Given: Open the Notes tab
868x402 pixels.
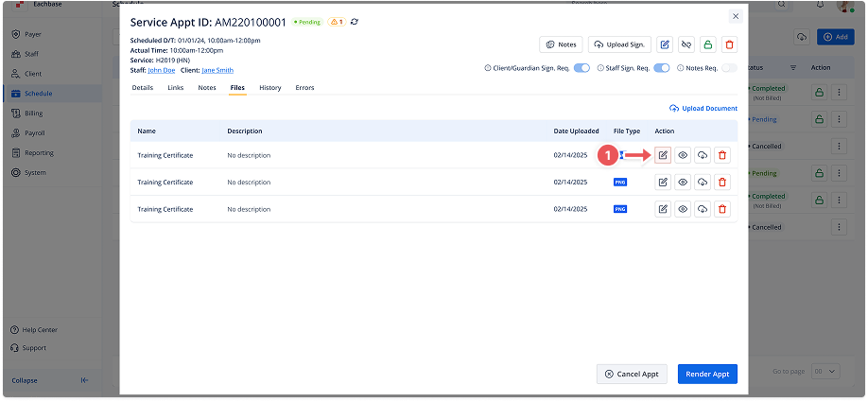Looking at the screenshot, I should pos(207,87).
